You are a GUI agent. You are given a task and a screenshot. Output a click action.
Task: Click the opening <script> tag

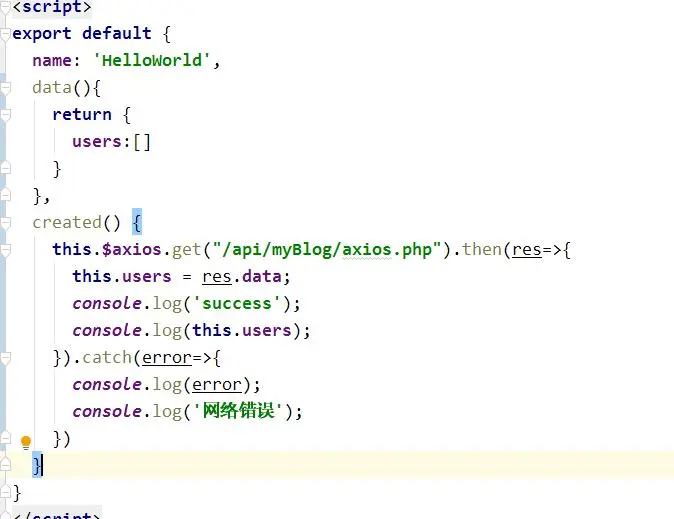52,7
